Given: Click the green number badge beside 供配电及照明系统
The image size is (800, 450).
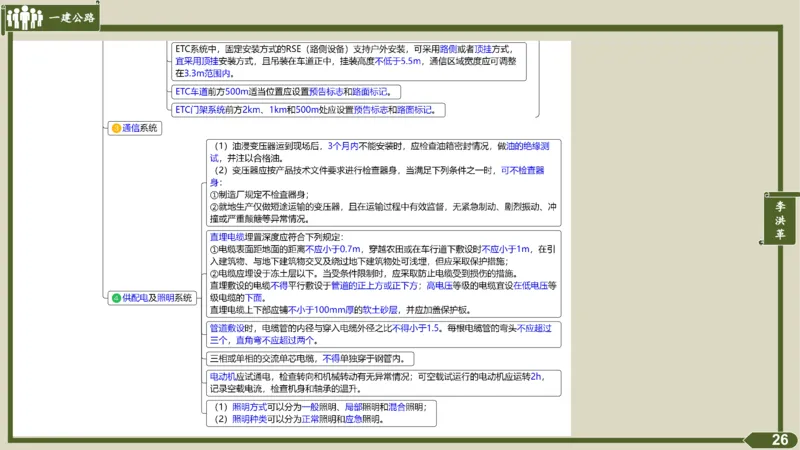Looking at the screenshot, I should (116, 298).
